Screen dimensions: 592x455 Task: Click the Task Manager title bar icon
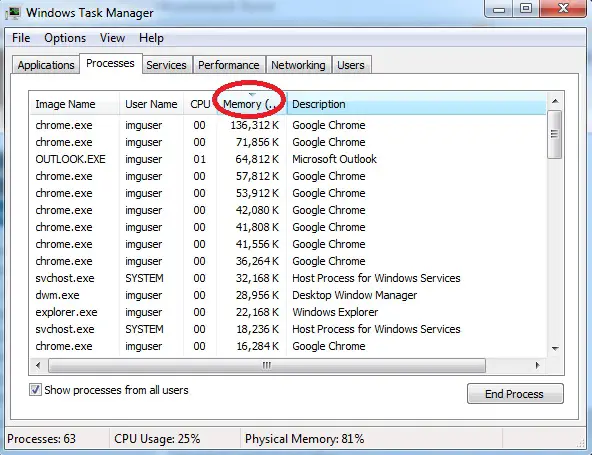(x=13, y=13)
